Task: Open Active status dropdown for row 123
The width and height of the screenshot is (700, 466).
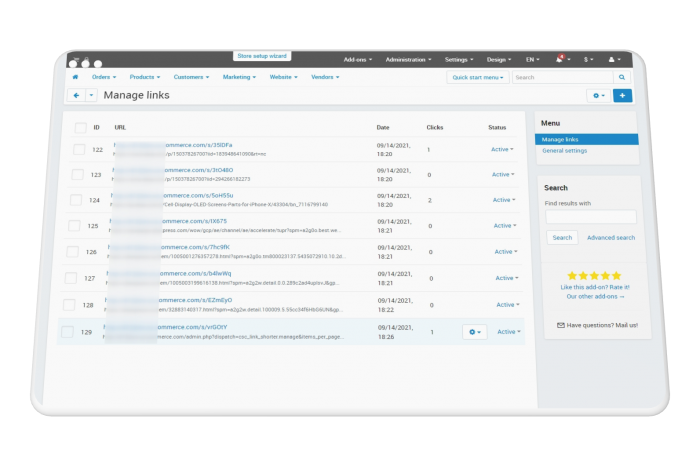Action: (x=503, y=175)
